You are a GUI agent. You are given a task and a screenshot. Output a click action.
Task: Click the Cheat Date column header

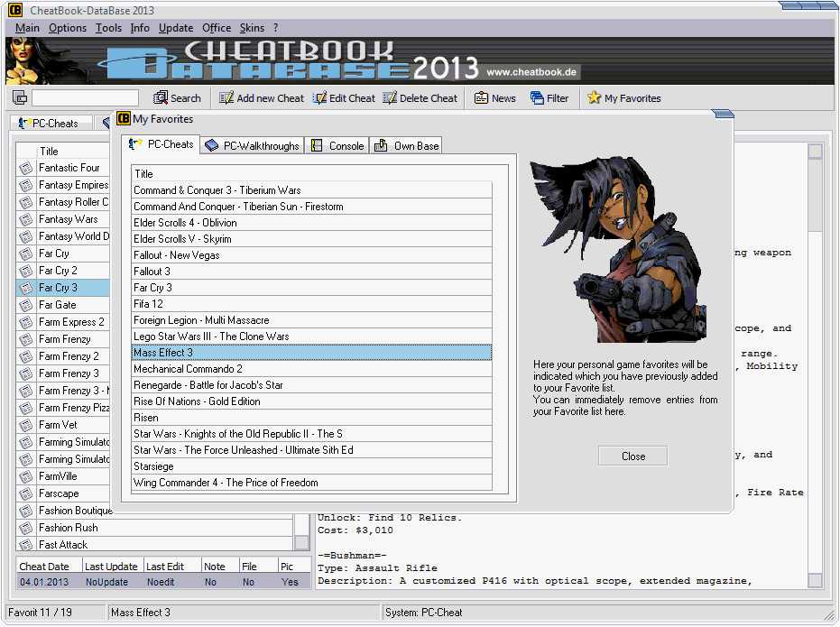click(50, 567)
